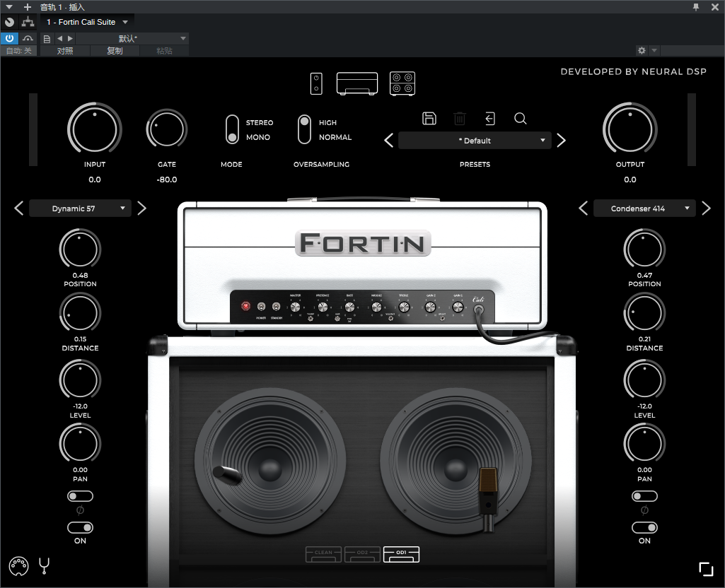
Task: Click right mic DISTANCE knob
Action: [x=644, y=312]
